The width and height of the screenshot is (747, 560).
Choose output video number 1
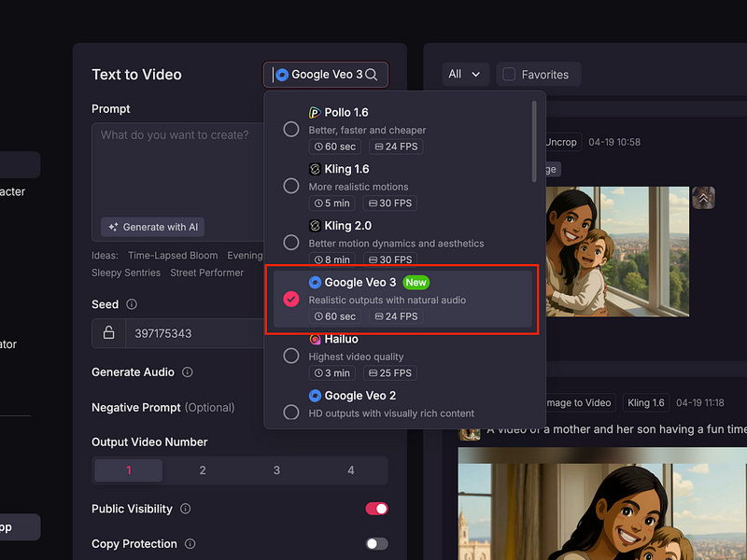[x=129, y=470]
